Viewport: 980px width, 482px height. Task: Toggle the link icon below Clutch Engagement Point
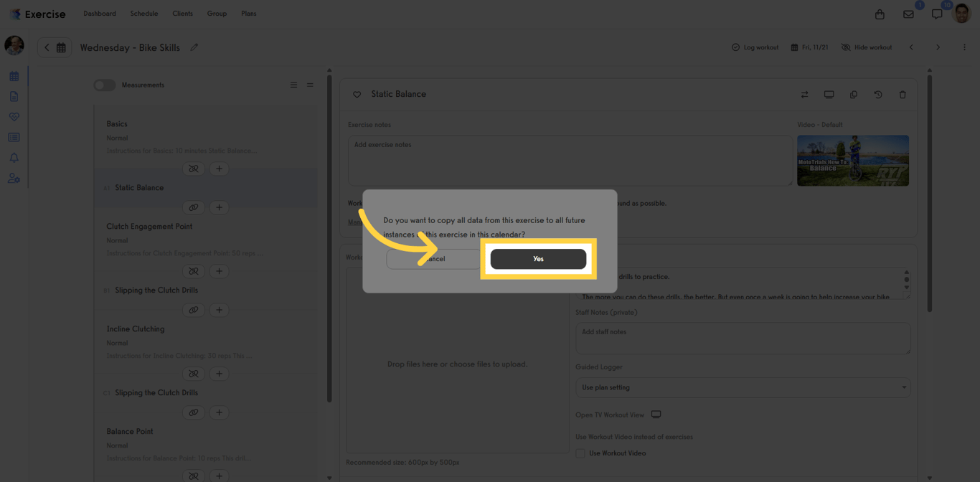click(x=194, y=271)
